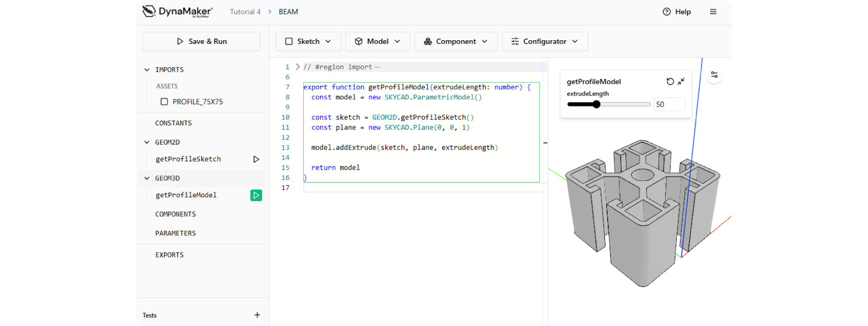This screenshot has width=868, height=326.
Task: Open the Model dropdown menu
Action: tap(378, 41)
